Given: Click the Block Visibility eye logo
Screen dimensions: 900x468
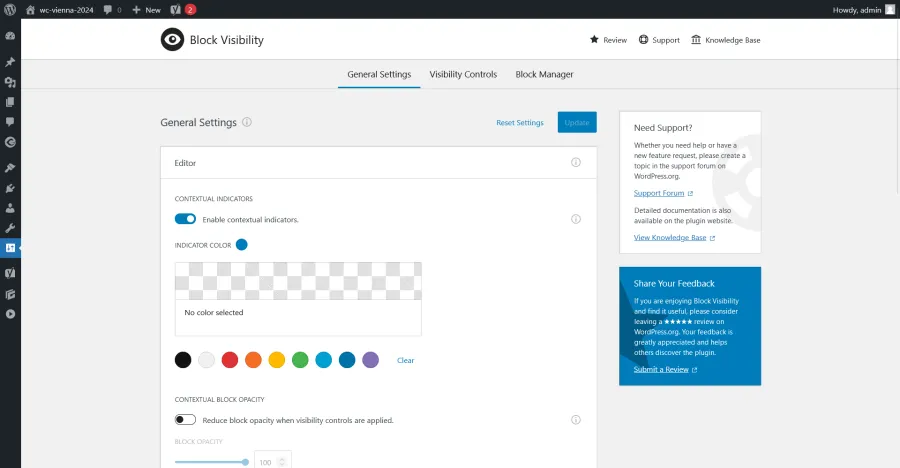Looking at the screenshot, I should coord(172,40).
